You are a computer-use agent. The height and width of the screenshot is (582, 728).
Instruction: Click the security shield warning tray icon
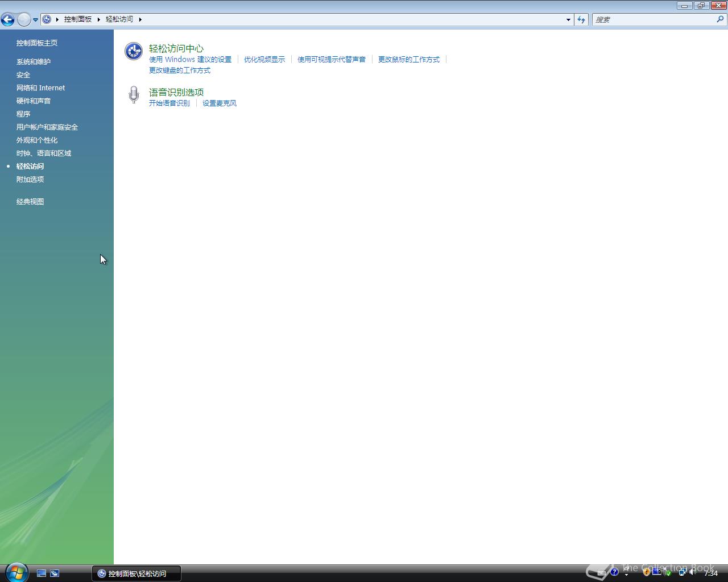coord(646,572)
